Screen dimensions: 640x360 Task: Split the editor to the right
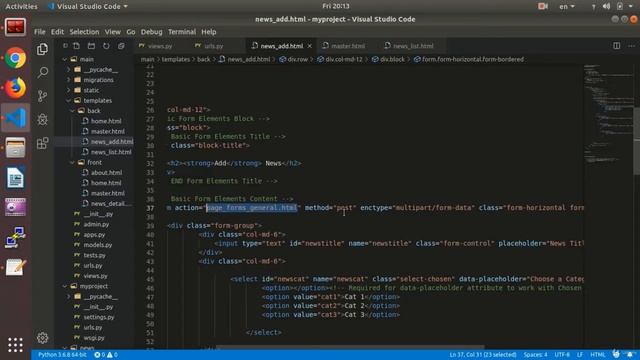(616, 46)
